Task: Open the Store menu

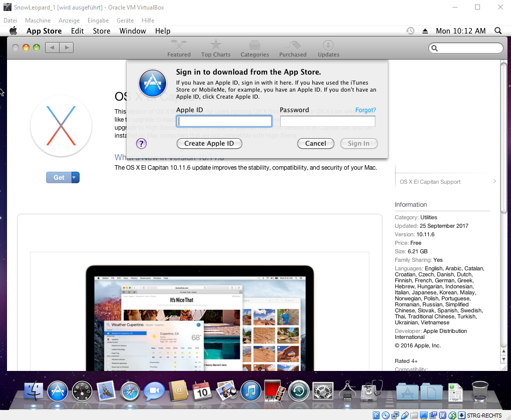Action: (102, 31)
